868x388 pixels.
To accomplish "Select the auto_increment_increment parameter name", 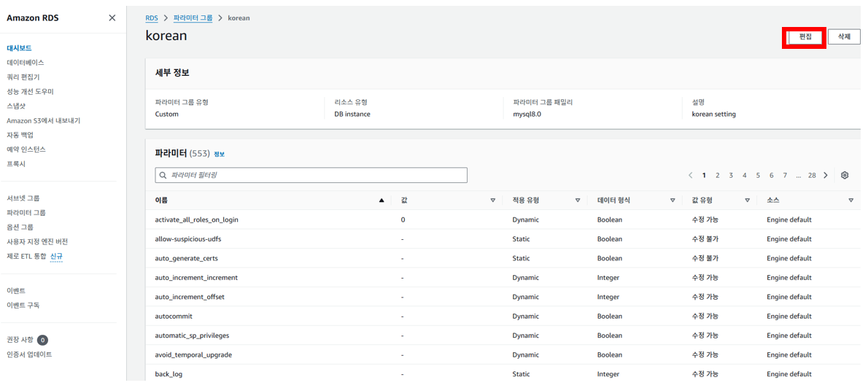I will 196,277.
